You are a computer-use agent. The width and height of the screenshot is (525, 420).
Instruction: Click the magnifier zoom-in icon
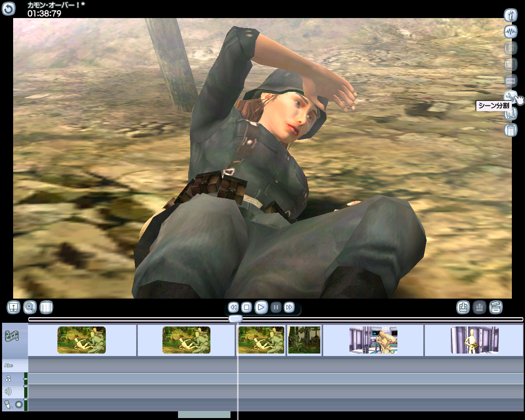pyautogui.click(x=30, y=307)
